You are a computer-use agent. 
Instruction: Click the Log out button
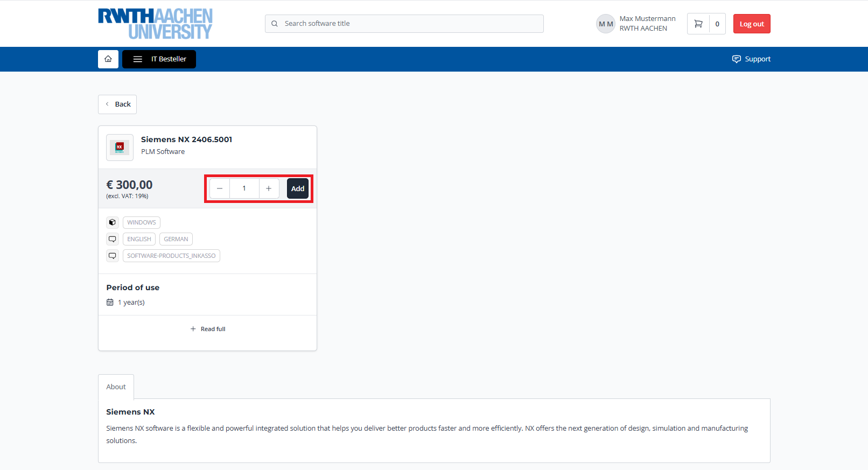pyautogui.click(x=752, y=24)
